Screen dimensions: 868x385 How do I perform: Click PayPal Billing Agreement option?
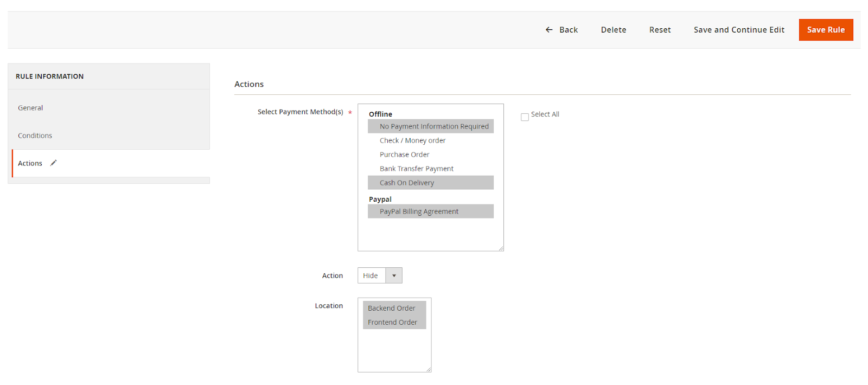click(x=419, y=211)
